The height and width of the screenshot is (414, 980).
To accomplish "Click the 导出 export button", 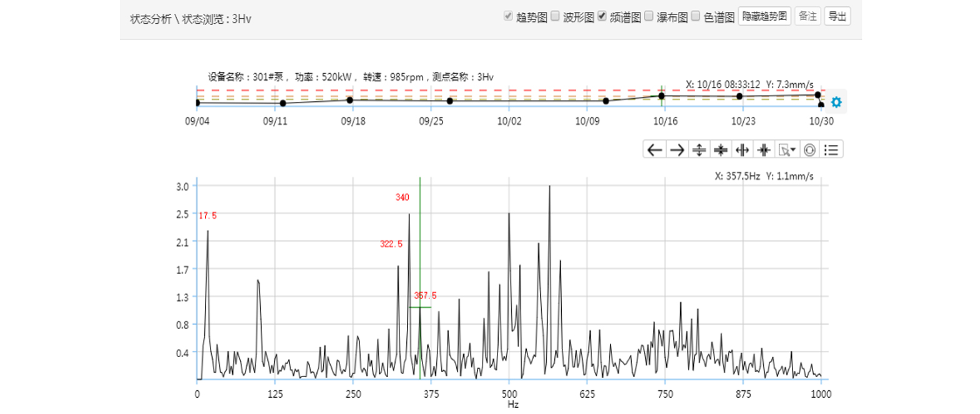I will coord(837,17).
